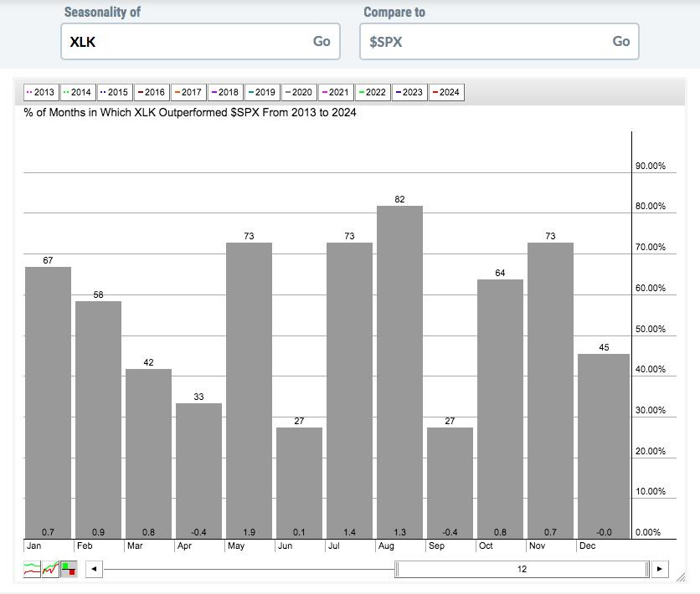Screen dimensions: 700x594
Task: Click the Jul axis label
Action: click(333, 545)
